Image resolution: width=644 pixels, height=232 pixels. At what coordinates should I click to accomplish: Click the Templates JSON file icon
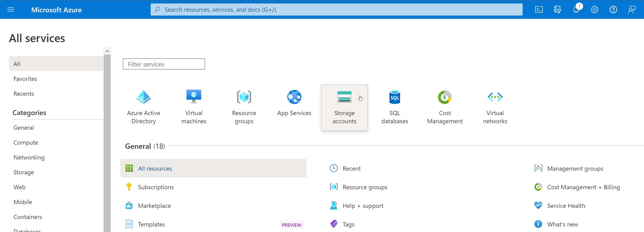[x=129, y=224]
